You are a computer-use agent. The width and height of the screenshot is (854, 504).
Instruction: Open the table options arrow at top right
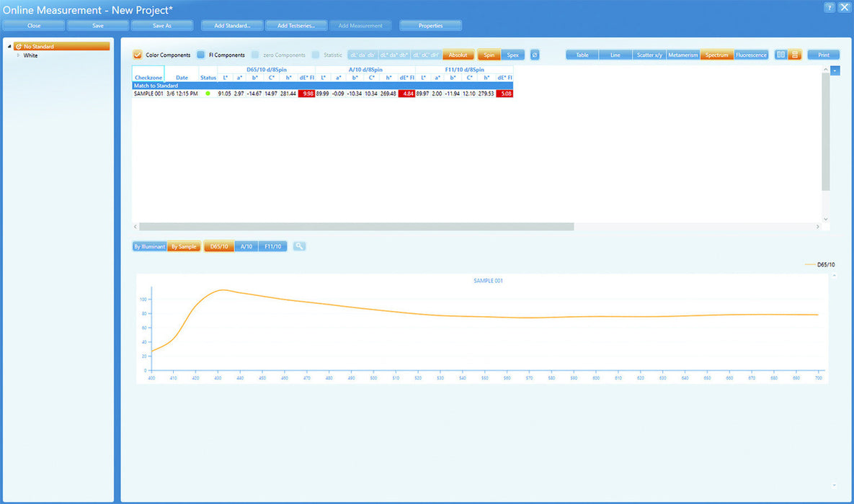pyautogui.click(x=835, y=71)
